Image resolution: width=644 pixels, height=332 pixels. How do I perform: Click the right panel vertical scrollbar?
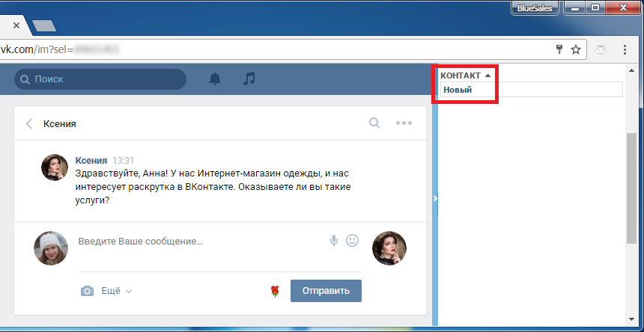[x=631, y=187]
